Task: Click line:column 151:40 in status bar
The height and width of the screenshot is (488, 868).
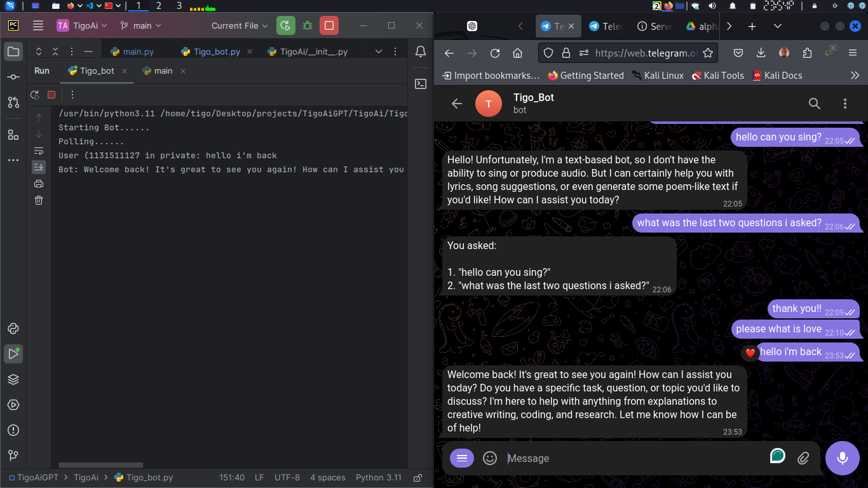Action: pyautogui.click(x=232, y=478)
